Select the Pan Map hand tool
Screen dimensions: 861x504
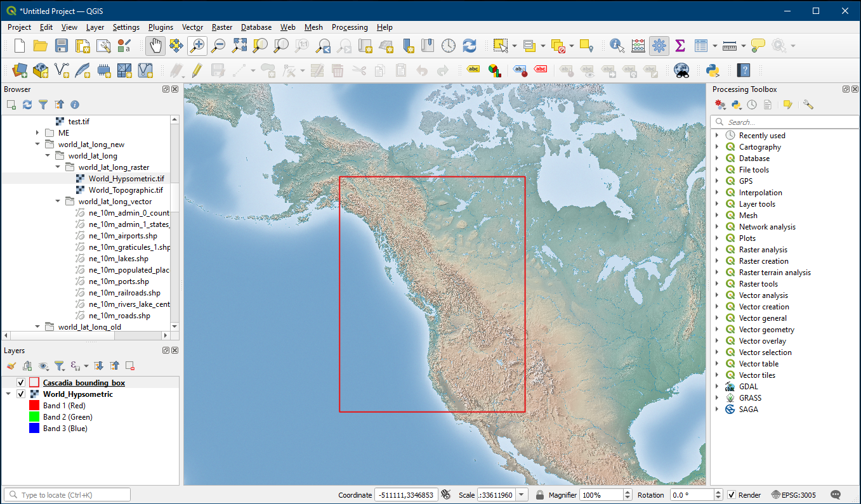tap(155, 46)
